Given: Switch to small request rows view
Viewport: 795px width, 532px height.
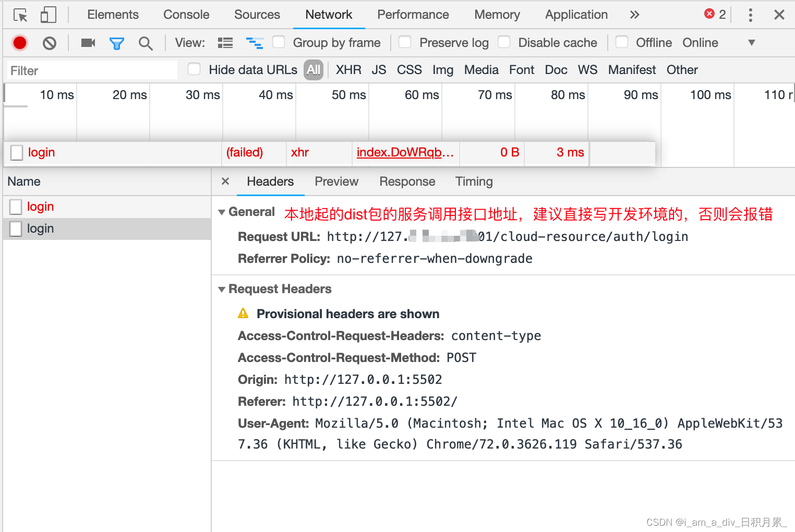Looking at the screenshot, I should tap(225, 43).
